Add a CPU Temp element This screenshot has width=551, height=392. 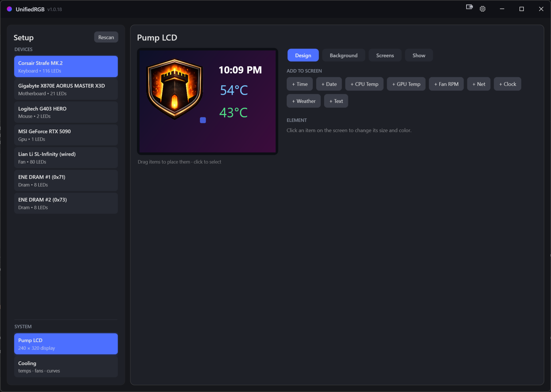point(364,84)
